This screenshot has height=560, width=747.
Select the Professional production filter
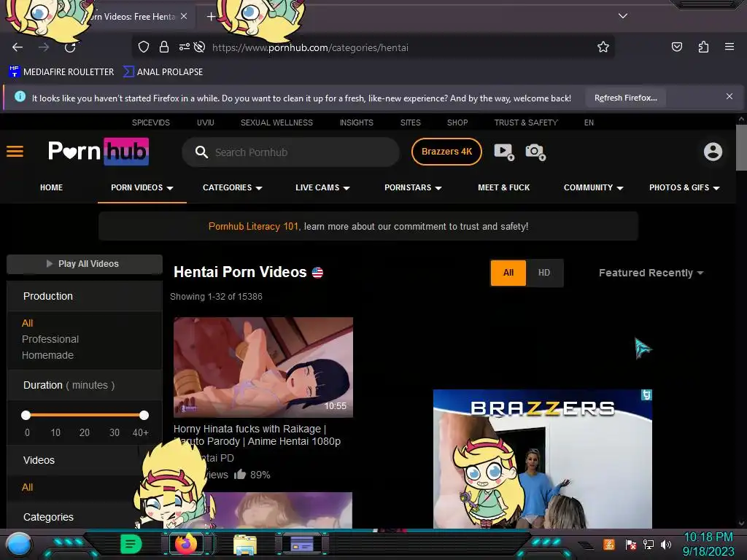coord(50,339)
